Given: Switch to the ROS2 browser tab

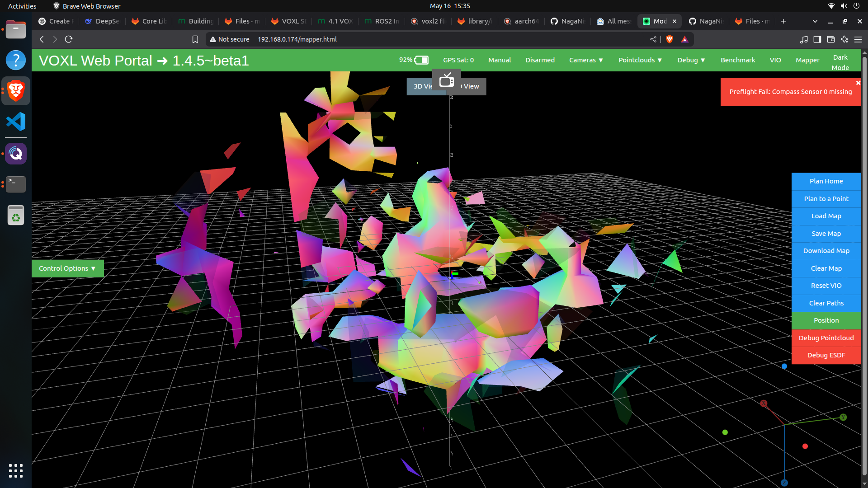Looking at the screenshot, I should tap(382, 21).
